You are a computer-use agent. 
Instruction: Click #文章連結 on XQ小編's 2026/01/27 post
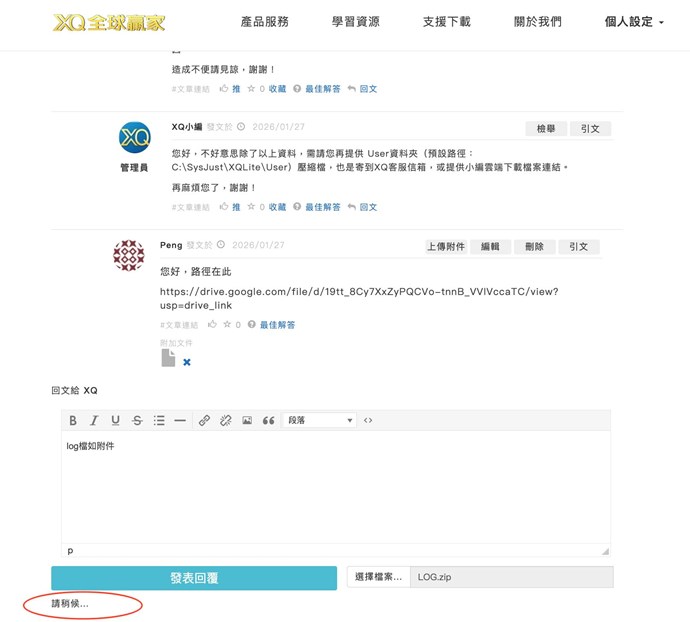191,207
